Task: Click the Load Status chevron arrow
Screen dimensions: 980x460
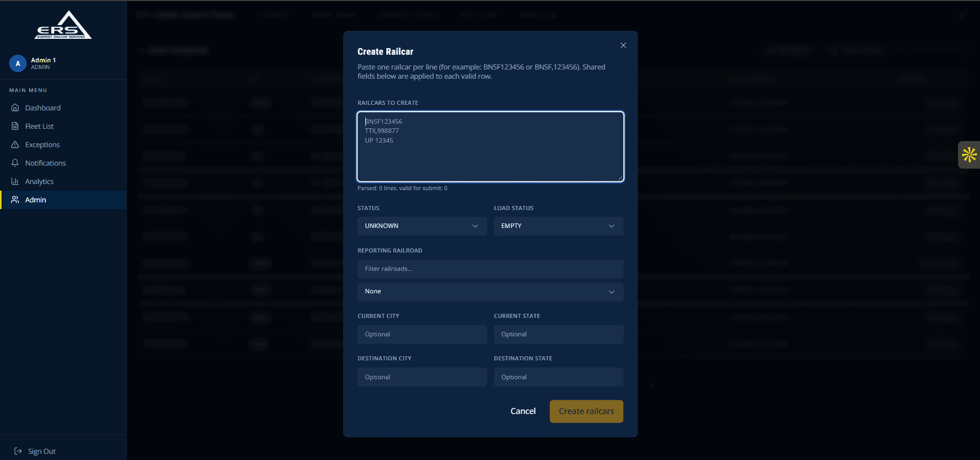Action: [612, 226]
